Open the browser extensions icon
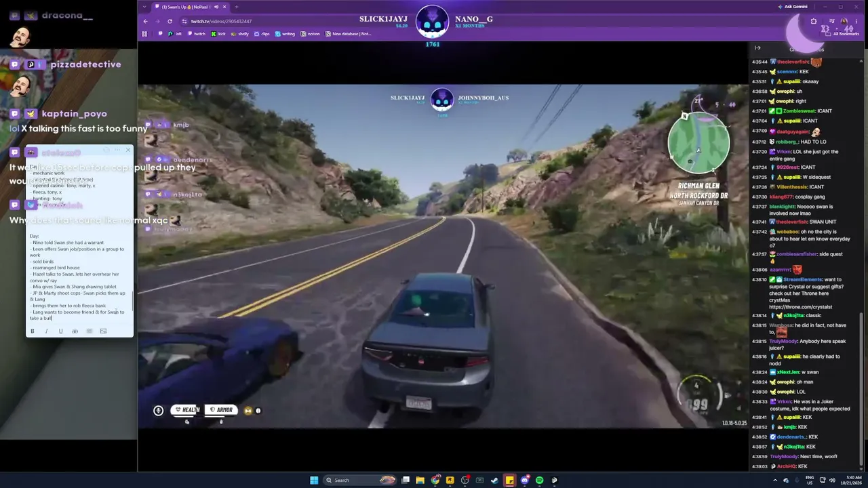This screenshot has height=488, width=868. click(814, 21)
